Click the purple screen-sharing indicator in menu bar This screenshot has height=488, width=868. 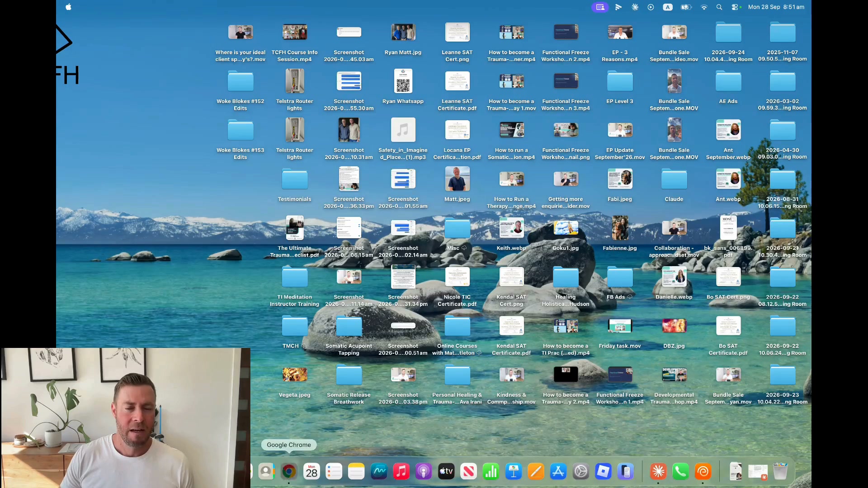(600, 7)
